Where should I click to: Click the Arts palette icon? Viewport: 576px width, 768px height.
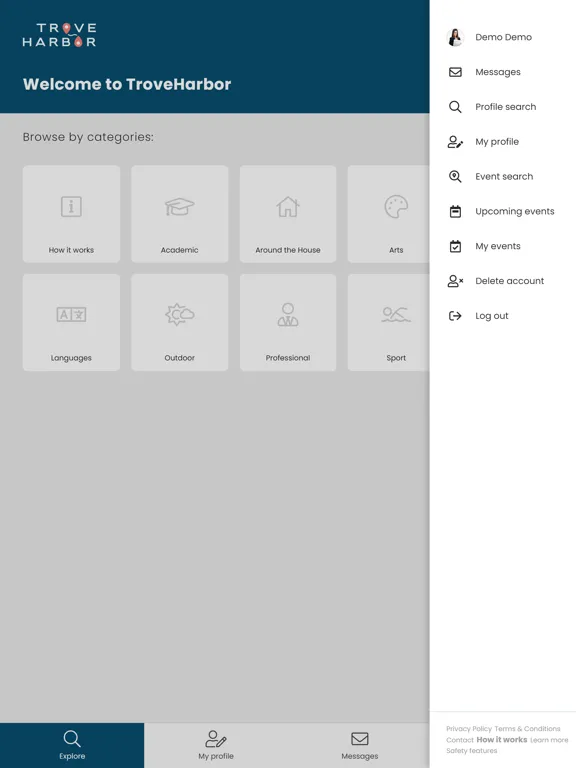396,206
